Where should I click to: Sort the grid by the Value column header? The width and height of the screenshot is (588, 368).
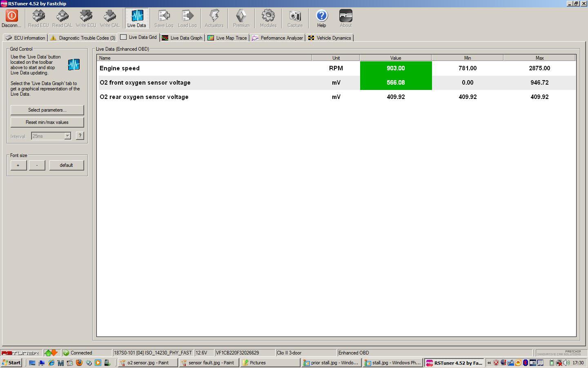[395, 58]
